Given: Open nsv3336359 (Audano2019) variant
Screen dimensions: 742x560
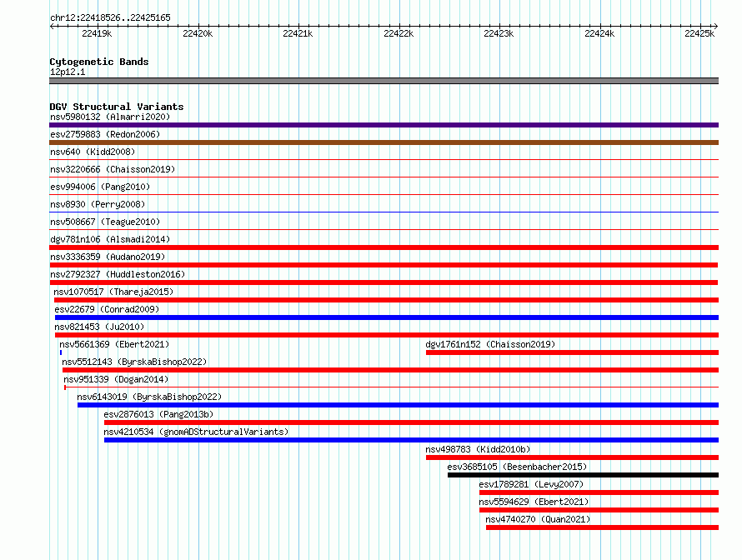Looking at the screenshot, I should [x=108, y=257].
